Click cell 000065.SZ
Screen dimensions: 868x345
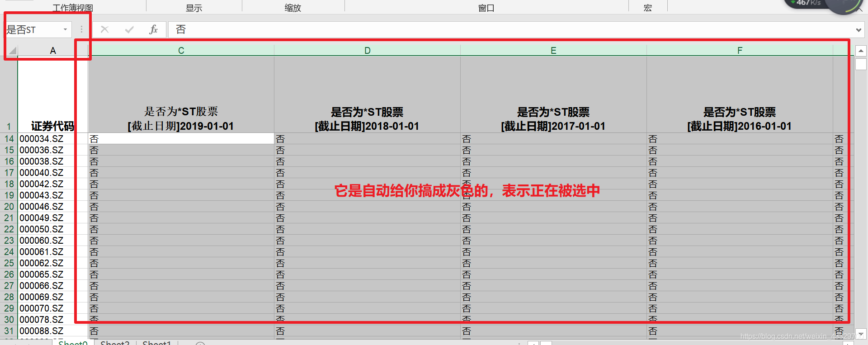point(53,274)
